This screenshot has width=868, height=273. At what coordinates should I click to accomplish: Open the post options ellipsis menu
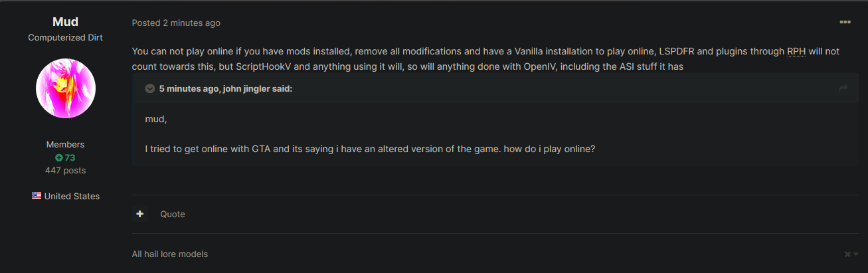tap(845, 22)
